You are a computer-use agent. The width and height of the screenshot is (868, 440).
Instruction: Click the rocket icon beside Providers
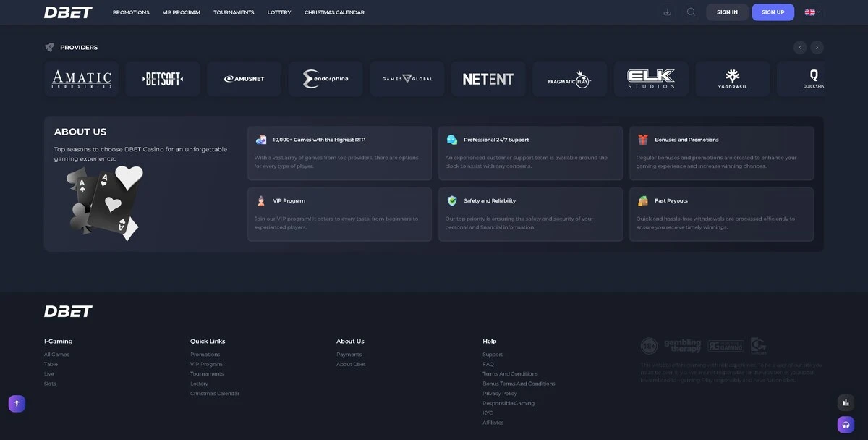coord(49,48)
